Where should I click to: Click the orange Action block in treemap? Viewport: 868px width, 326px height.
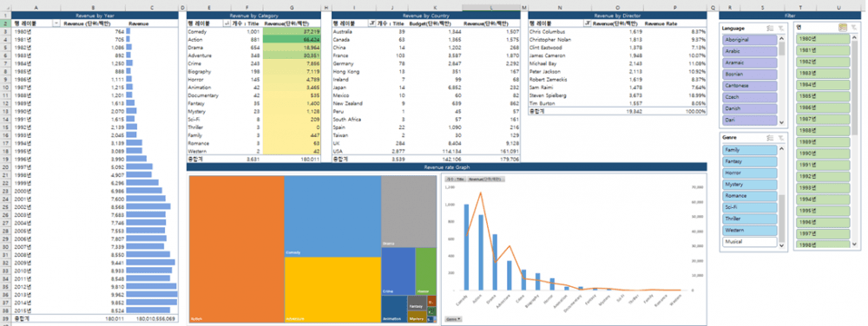click(236, 249)
